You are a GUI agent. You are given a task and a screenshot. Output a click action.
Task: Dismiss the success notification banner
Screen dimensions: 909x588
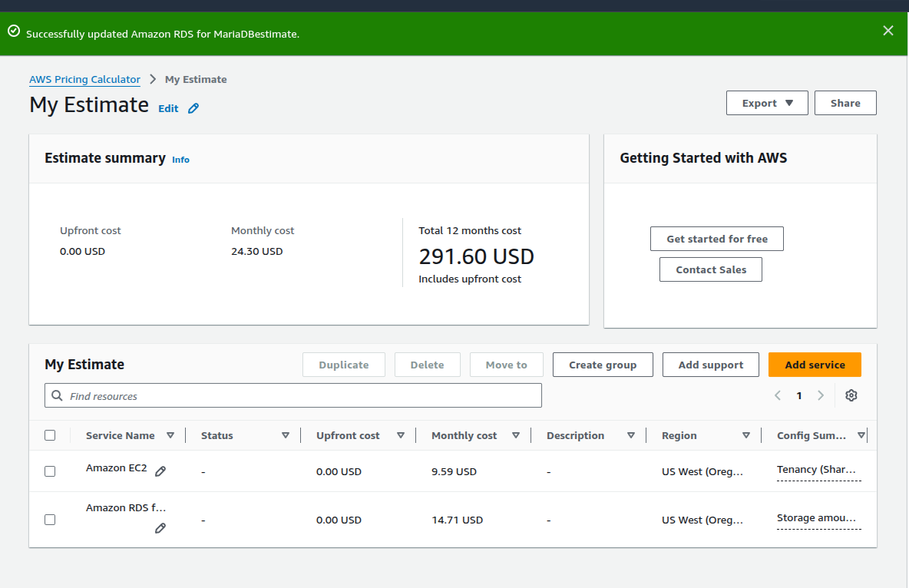click(x=888, y=31)
